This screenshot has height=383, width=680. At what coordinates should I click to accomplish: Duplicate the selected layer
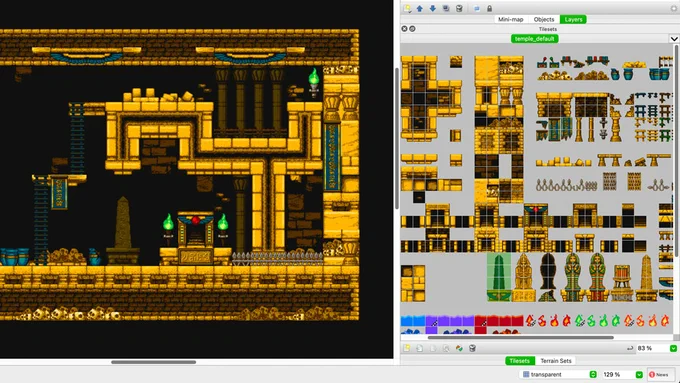coord(446,8)
